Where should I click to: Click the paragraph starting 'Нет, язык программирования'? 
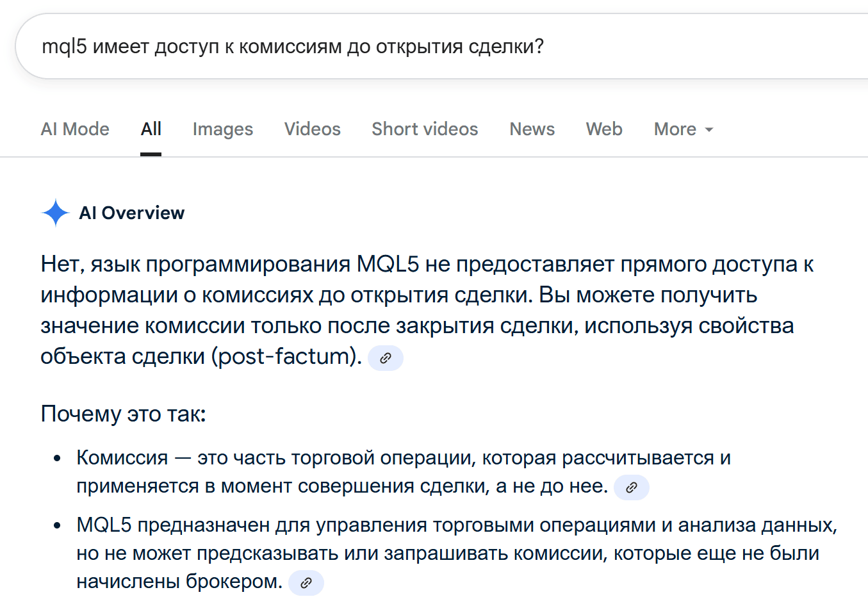[423, 295]
